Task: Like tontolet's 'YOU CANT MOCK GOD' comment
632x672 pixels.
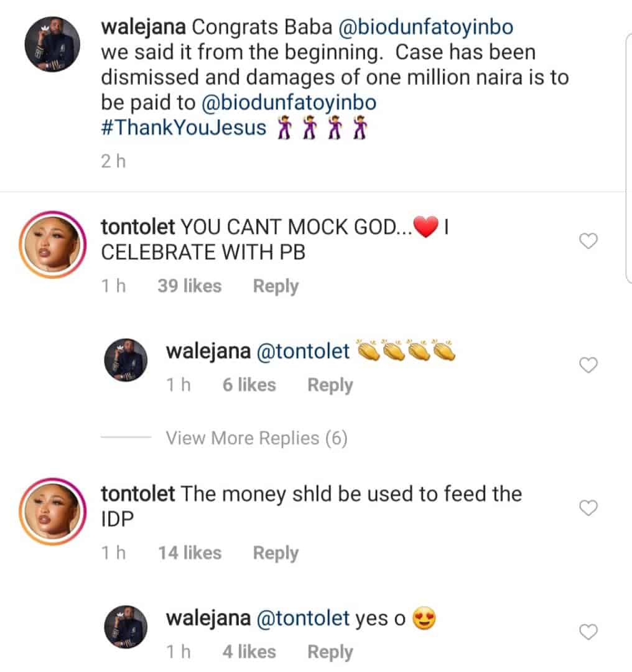Action: [588, 242]
